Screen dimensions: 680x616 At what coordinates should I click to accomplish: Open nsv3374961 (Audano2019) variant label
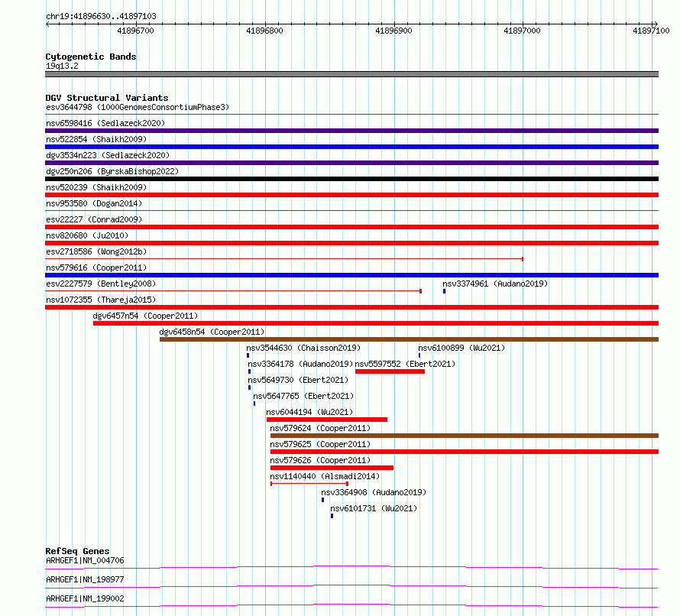click(495, 284)
